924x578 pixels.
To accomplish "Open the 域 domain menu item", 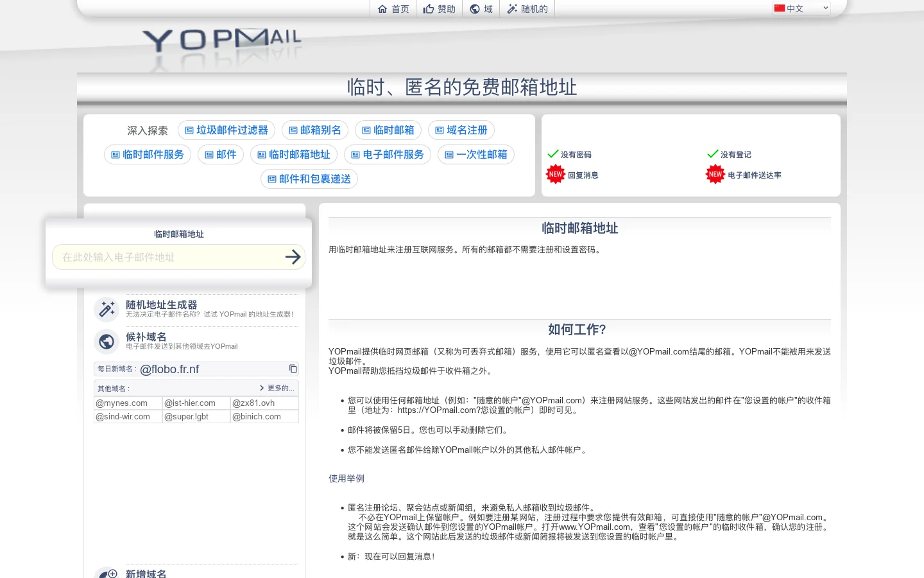I will [481, 9].
